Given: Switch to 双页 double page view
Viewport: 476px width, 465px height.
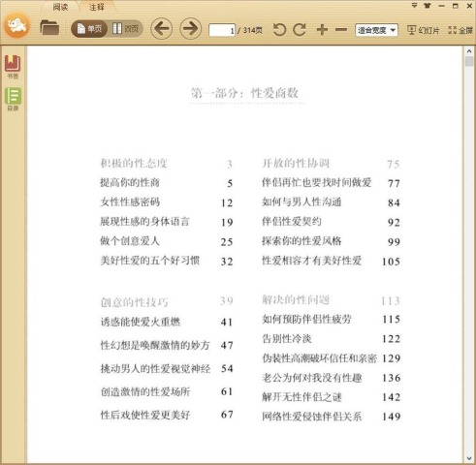Looking at the screenshot, I should click(x=125, y=29).
